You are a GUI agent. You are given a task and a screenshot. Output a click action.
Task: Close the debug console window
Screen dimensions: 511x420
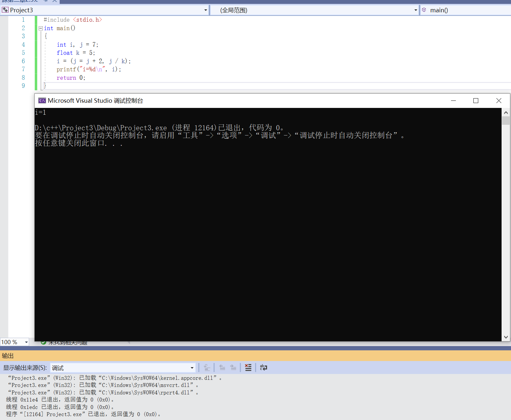pyautogui.click(x=499, y=101)
